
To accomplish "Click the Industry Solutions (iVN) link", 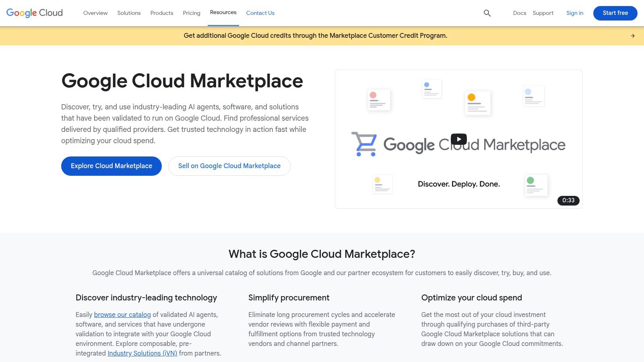I will (x=142, y=353).
